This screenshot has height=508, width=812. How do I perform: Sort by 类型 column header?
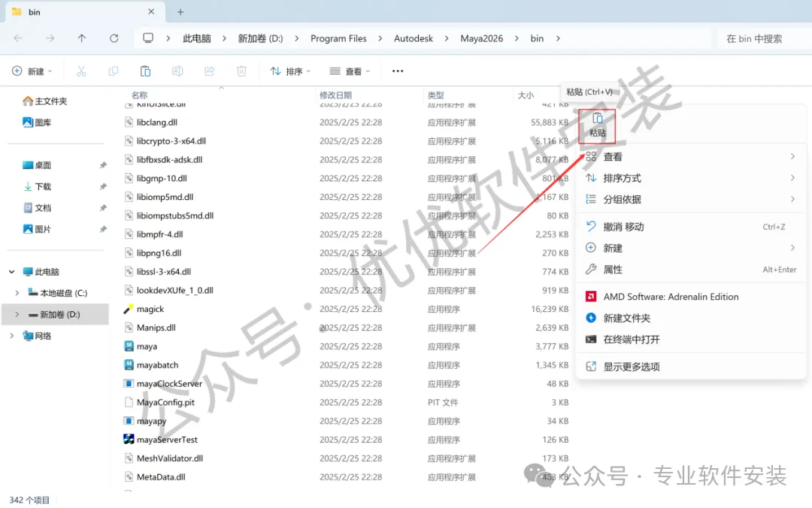click(436, 95)
